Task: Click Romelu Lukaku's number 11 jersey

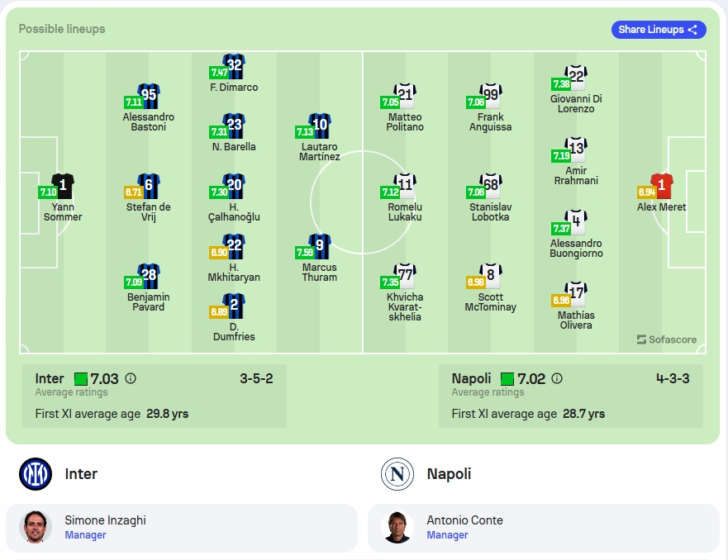Action: (405, 186)
